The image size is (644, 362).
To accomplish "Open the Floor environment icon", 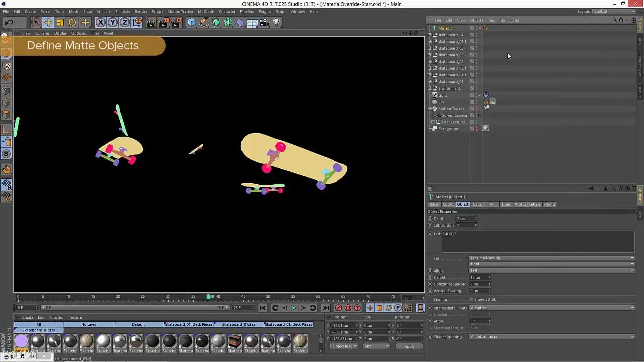I will coord(252,22).
